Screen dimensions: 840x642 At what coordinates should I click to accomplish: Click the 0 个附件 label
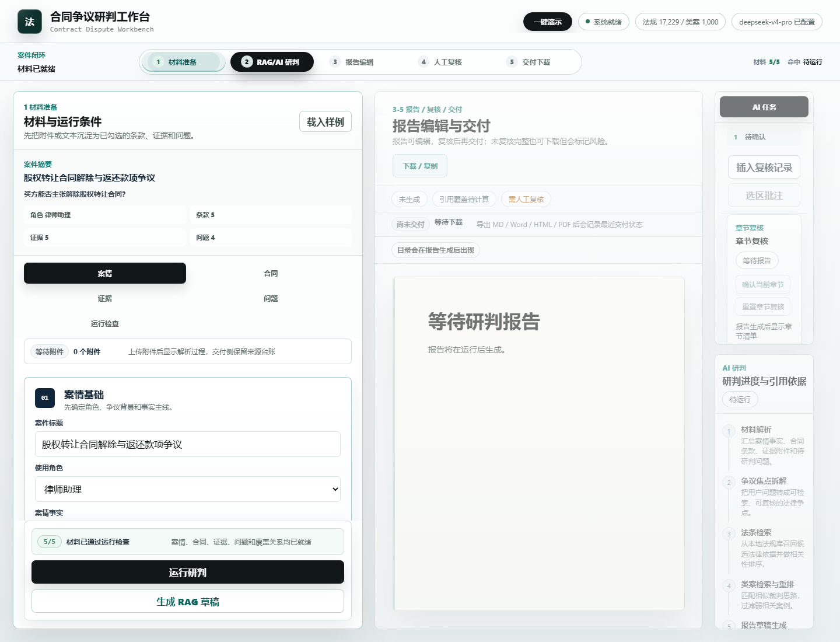87,351
